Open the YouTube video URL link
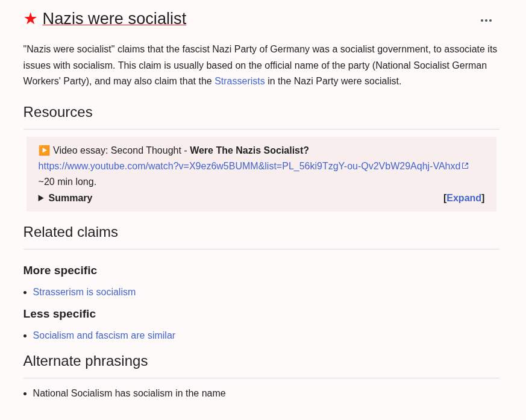 249,166
